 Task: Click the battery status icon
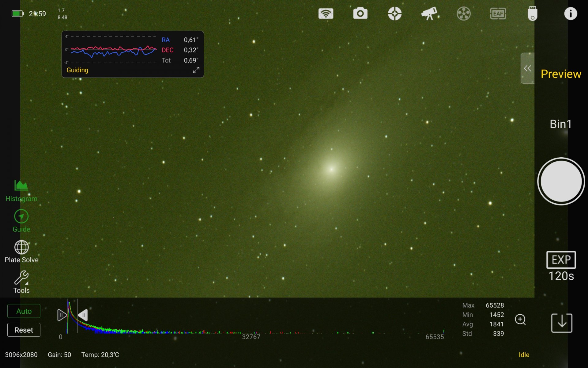[17, 14]
